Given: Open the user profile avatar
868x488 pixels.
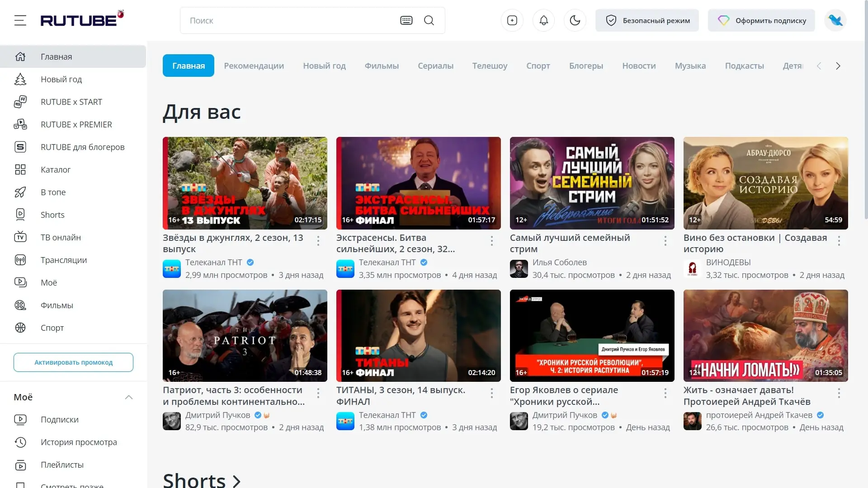Looking at the screenshot, I should click(835, 20).
